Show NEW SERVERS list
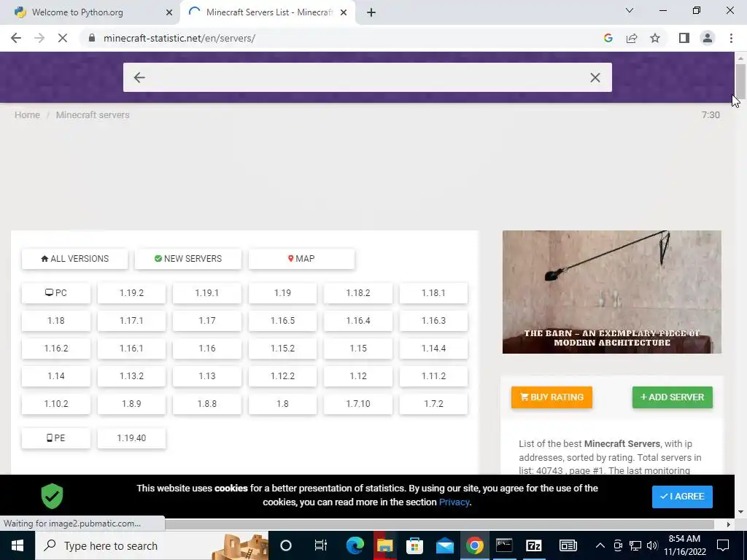747x560 pixels. pyautogui.click(x=188, y=259)
